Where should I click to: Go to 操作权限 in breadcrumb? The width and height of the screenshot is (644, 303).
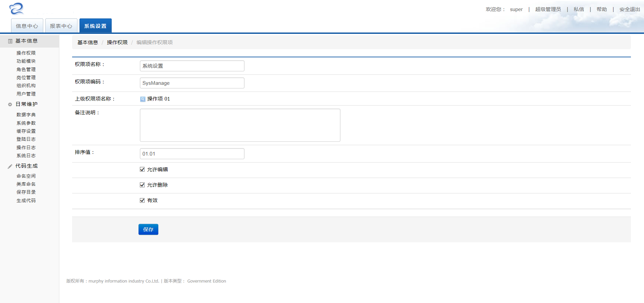point(117,43)
